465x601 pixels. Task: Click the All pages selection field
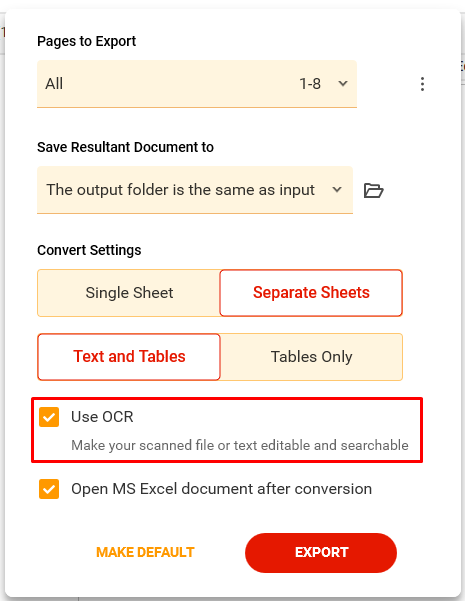coord(197,84)
